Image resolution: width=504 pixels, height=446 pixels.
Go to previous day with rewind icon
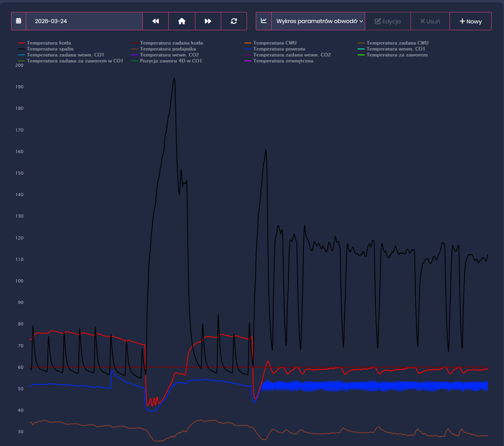point(156,21)
